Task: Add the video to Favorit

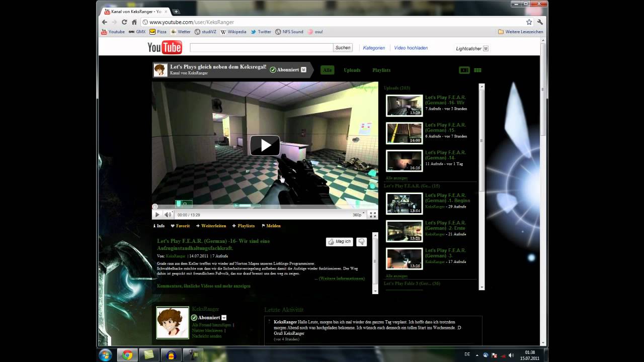Action: point(180,226)
